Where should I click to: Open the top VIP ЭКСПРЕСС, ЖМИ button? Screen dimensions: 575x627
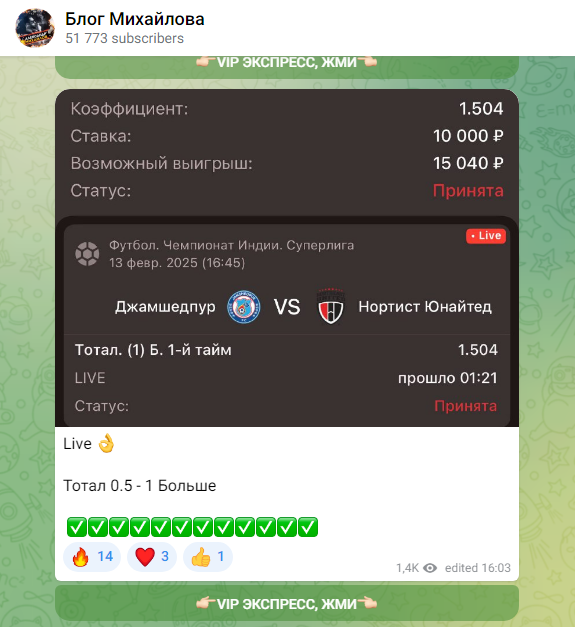point(287,67)
